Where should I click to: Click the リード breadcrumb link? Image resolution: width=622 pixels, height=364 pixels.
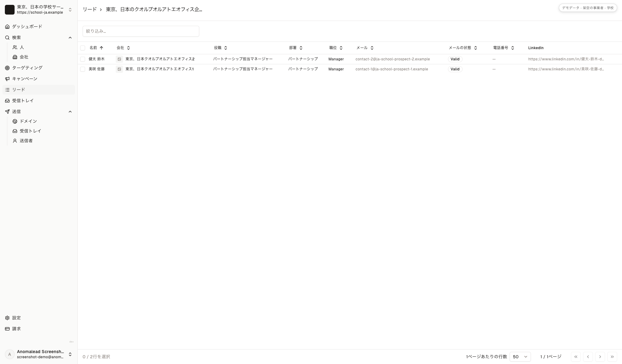[x=90, y=9]
